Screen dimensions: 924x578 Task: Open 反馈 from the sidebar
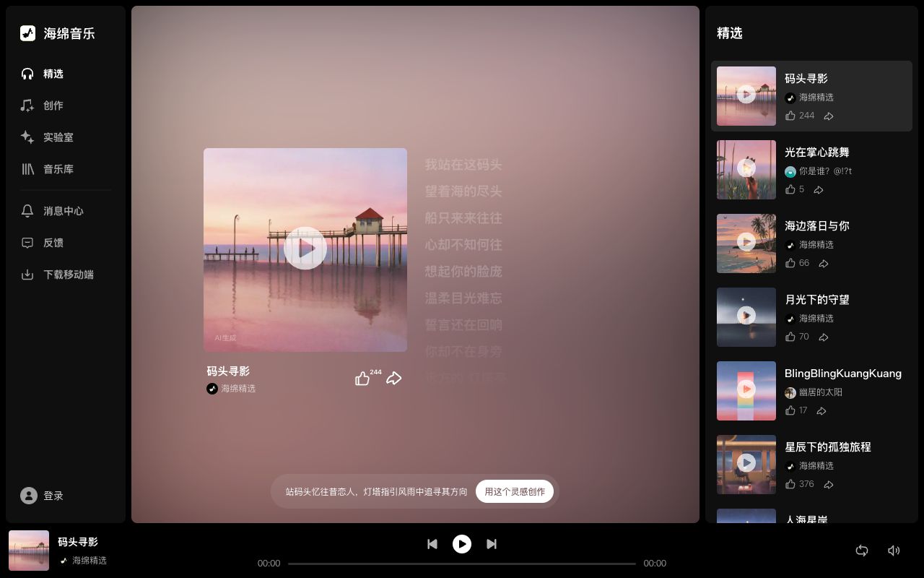click(53, 243)
